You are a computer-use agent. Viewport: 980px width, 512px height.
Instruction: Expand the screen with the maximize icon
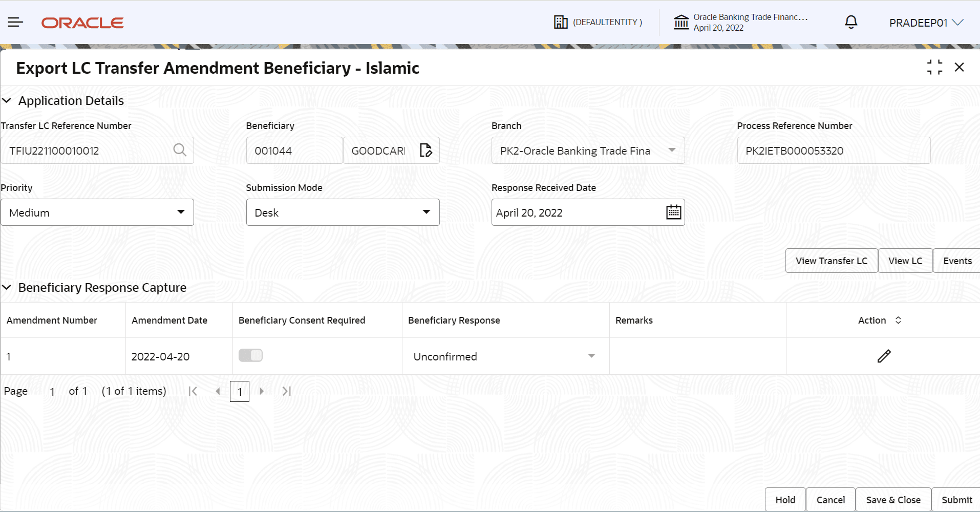[935, 67]
